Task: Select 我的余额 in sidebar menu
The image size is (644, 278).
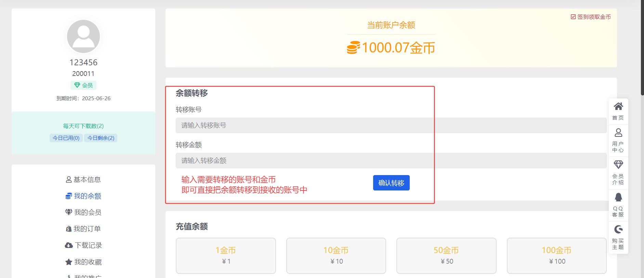Action: tap(83, 196)
